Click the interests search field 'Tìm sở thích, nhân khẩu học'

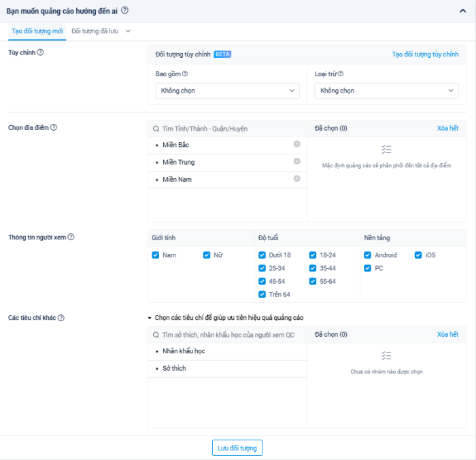pos(227,335)
